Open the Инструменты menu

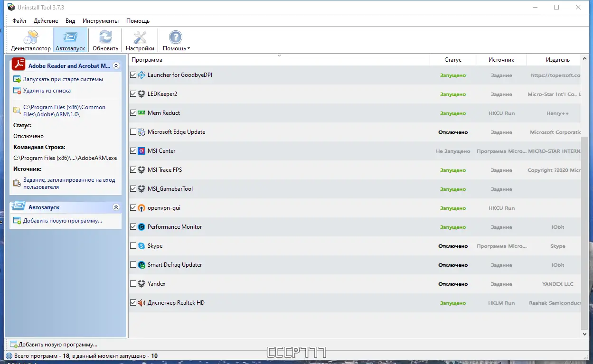coord(101,21)
